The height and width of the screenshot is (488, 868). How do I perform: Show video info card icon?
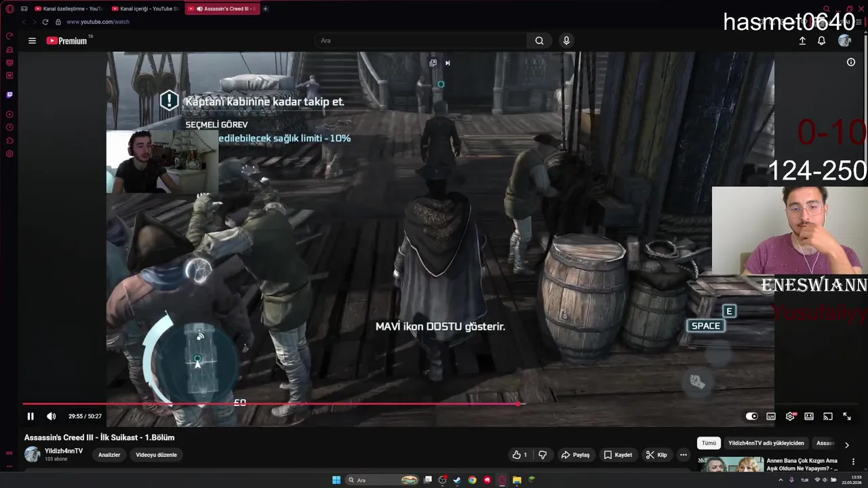pyautogui.click(x=851, y=62)
